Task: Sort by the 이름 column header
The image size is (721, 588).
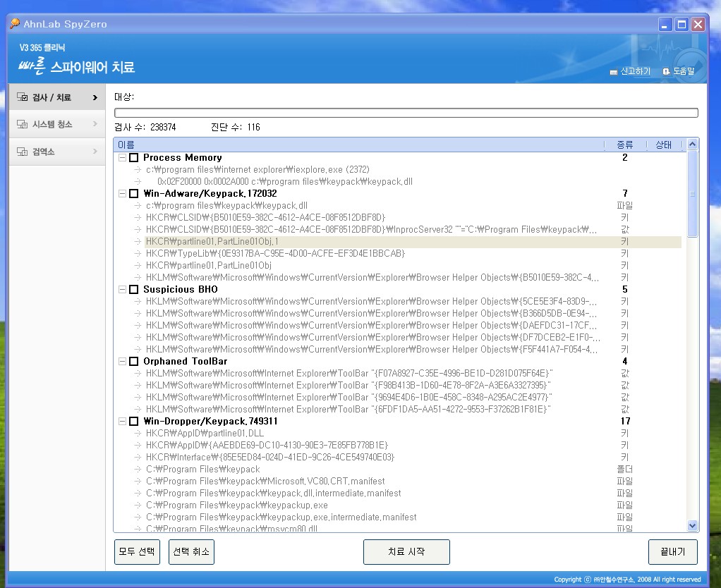Action: click(358, 145)
